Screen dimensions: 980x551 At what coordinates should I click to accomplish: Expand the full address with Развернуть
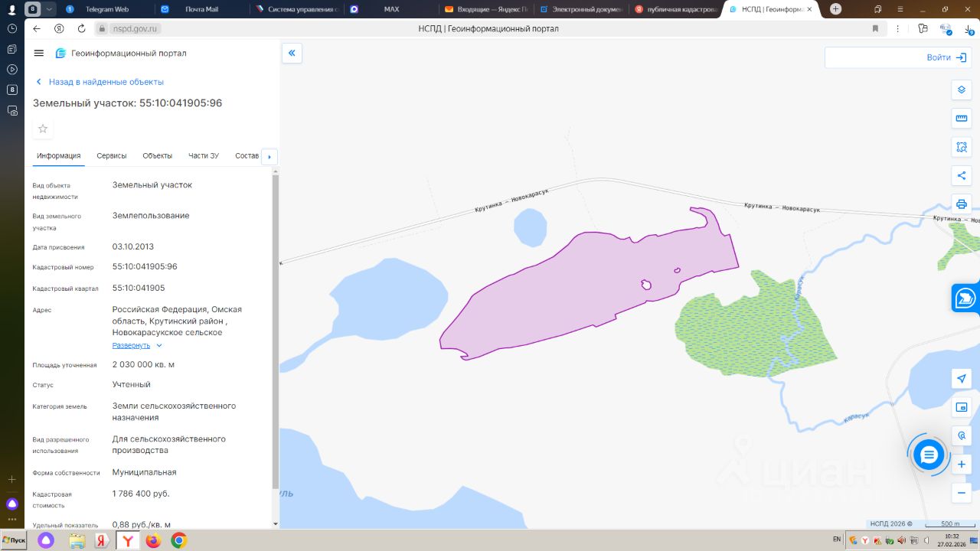tap(132, 345)
